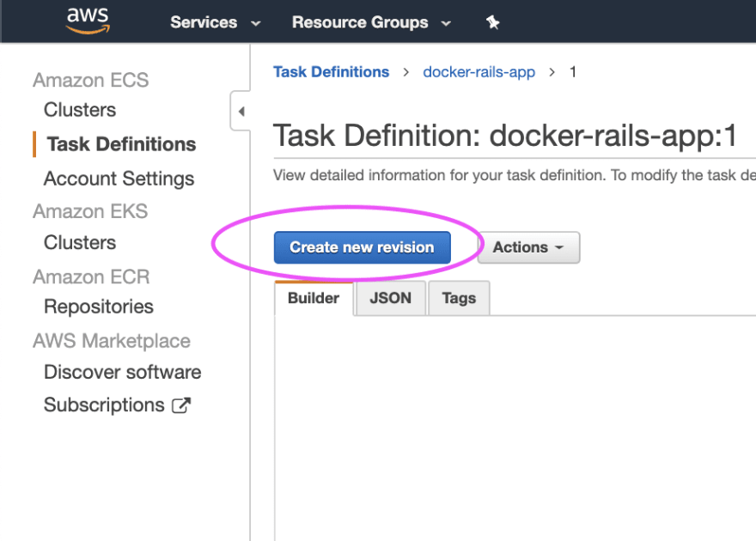Open Account Settings in the sidebar
The width and height of the screenshot is (756, 541).
click(x=119, y=179)
